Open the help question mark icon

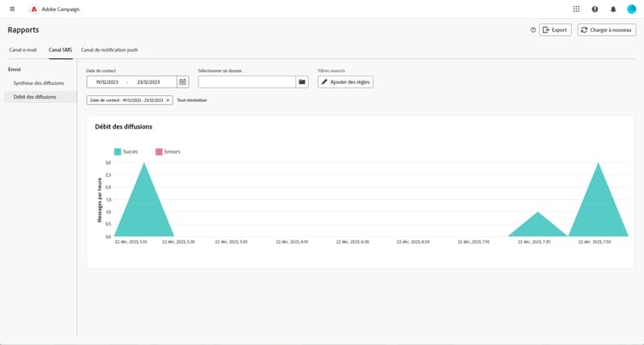(x=595, y=9)
